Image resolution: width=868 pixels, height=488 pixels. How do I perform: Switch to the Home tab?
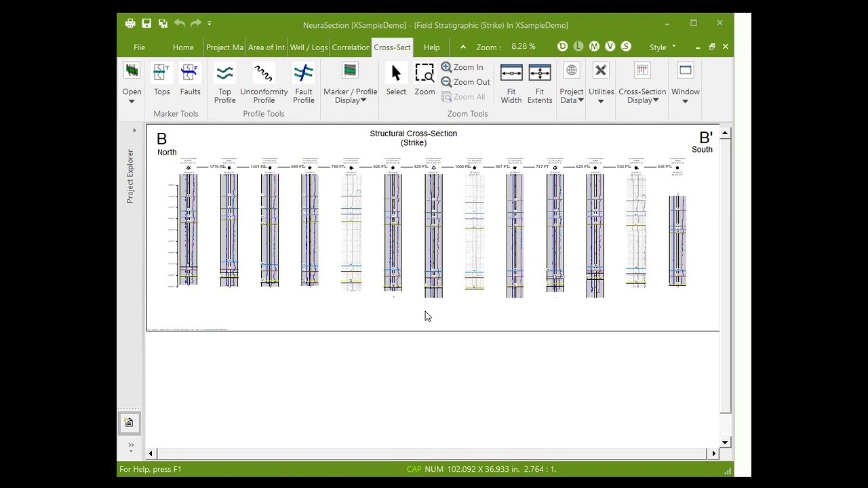183,47
